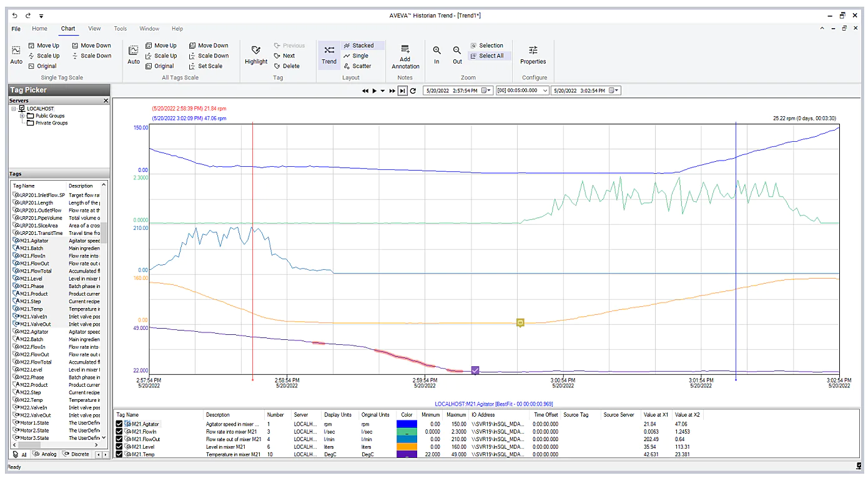Click the M21.Agitator blue color swatch
The image size is (868, 478).
click(x=407, y=424)
